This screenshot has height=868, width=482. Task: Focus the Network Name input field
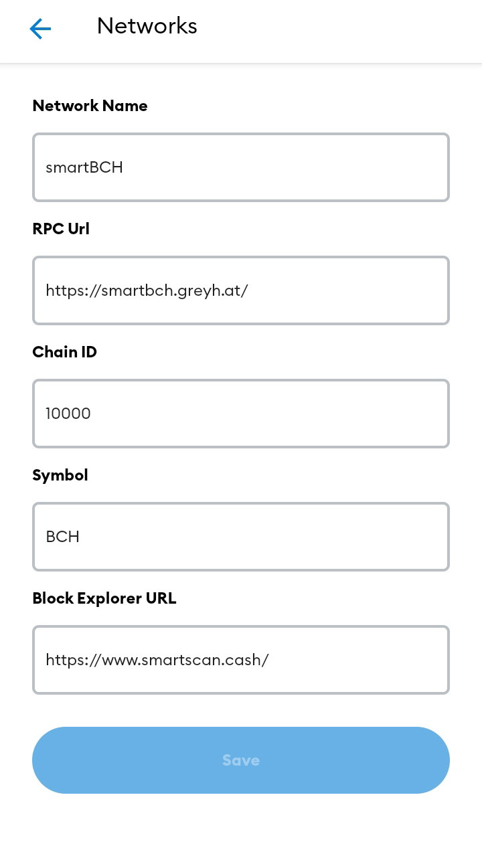coord(241,167)
